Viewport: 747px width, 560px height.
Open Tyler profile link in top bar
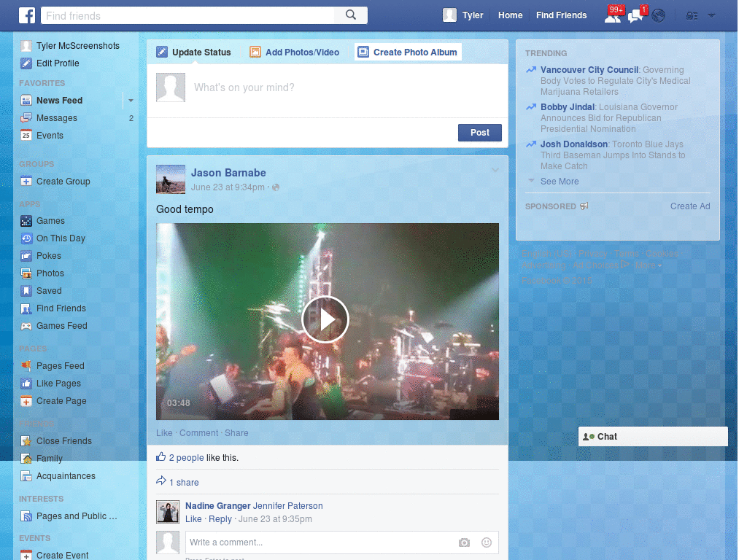click(473, 15)
